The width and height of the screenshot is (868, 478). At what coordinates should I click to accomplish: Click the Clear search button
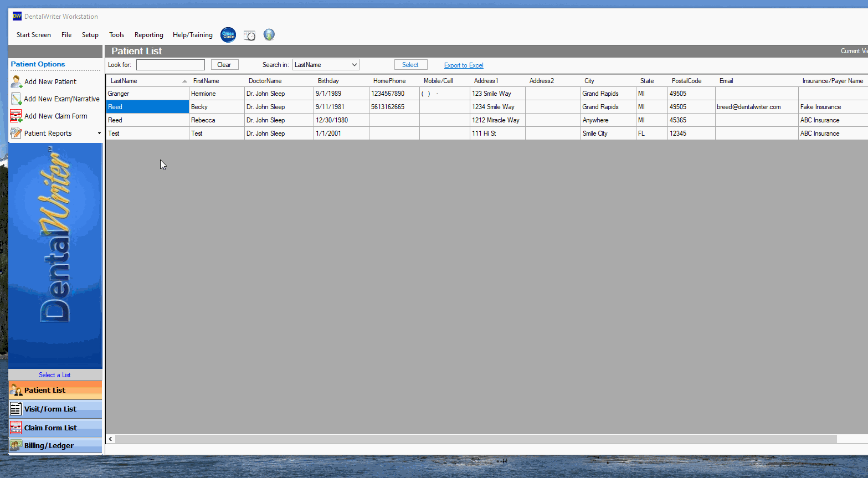(x=224, y=64)
